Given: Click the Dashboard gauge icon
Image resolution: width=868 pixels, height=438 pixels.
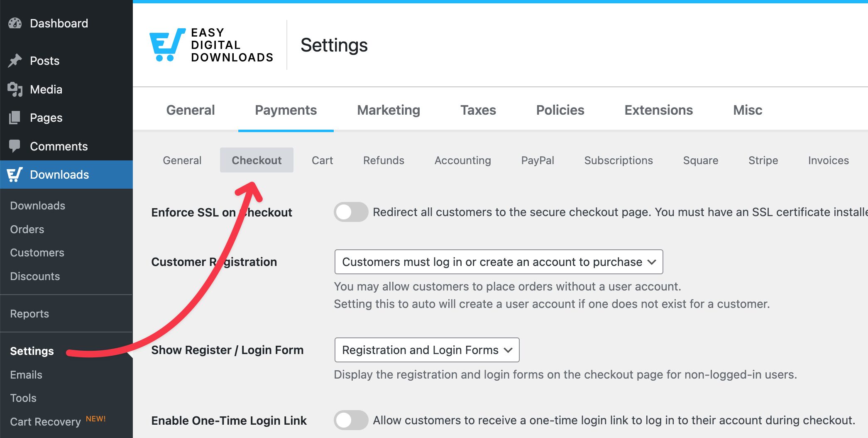Looking at the screenshot, I should click(15, 23).
